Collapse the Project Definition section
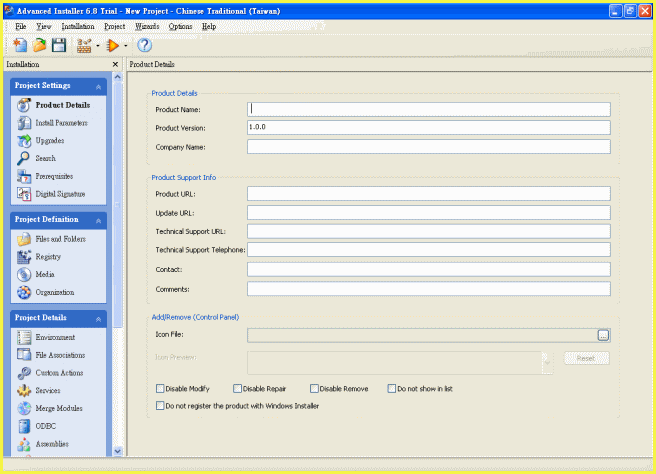The width and height of the screenshot is (656, 474). pos(99,220)
